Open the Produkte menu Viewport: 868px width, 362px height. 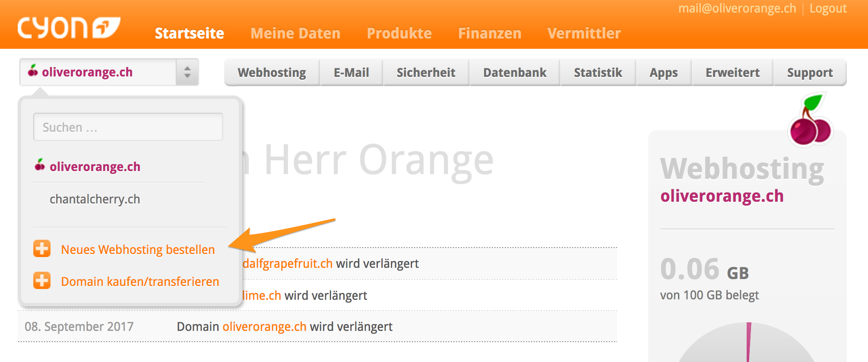[399, 33]
